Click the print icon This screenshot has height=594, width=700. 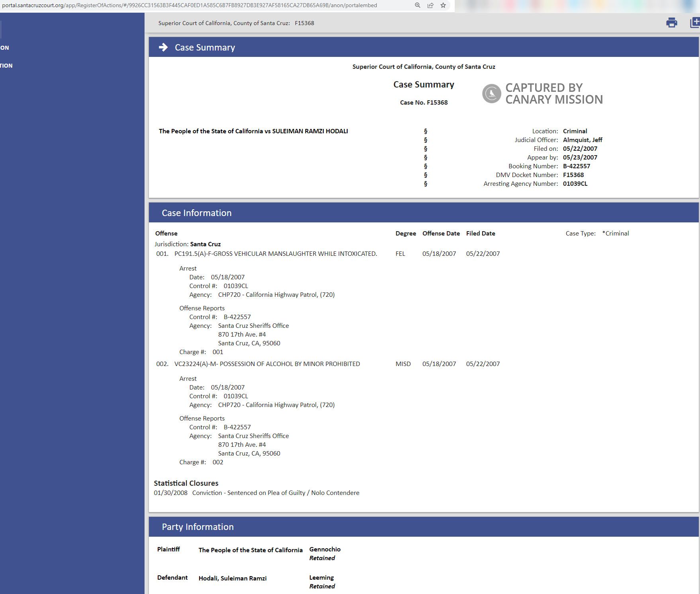tap(671, 23)
